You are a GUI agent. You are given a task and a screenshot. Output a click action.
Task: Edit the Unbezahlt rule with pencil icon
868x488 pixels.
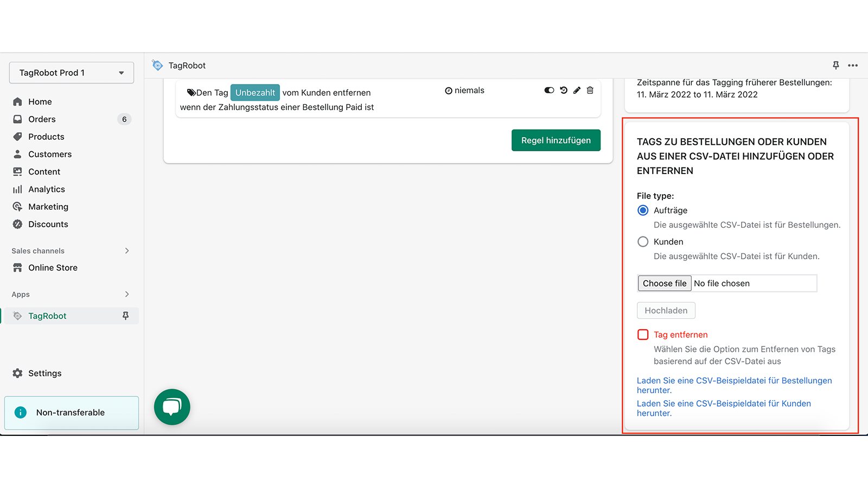tap(577, 91)
